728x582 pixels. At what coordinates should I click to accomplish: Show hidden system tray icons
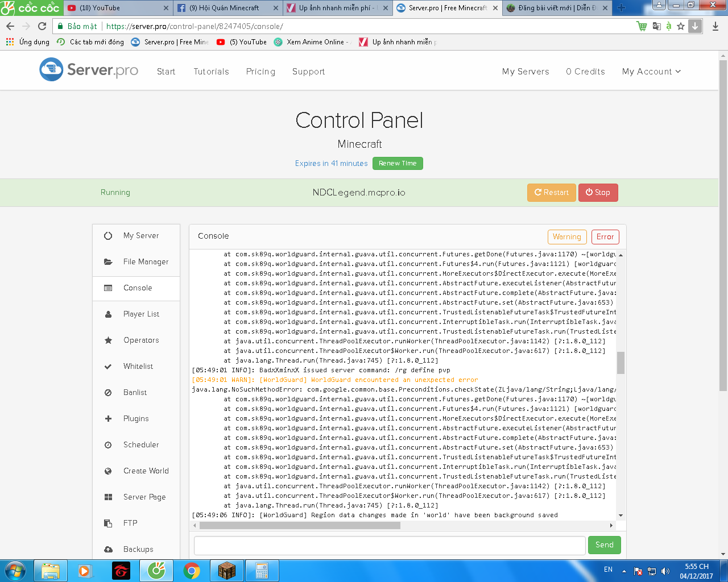pyautogui.click(x=624, y=571)
